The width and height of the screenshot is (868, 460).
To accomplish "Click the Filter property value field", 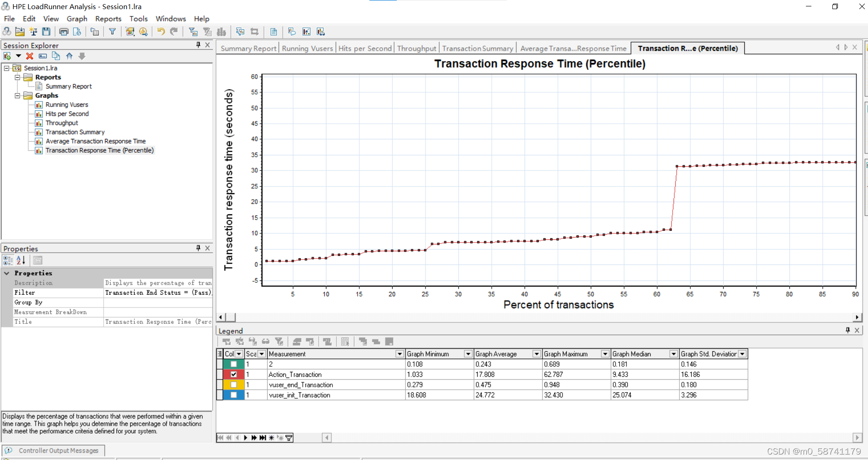I will coord(158,293).
